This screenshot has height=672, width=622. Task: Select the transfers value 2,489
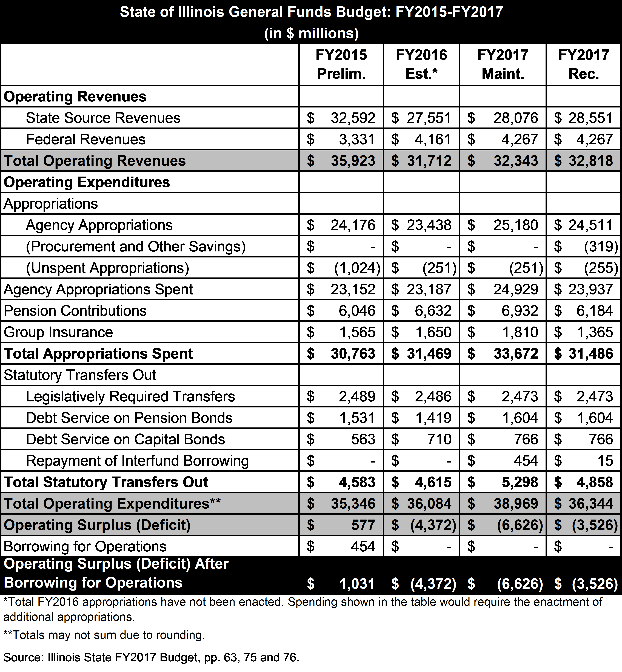pyautogui.click(x=357, y=397)
